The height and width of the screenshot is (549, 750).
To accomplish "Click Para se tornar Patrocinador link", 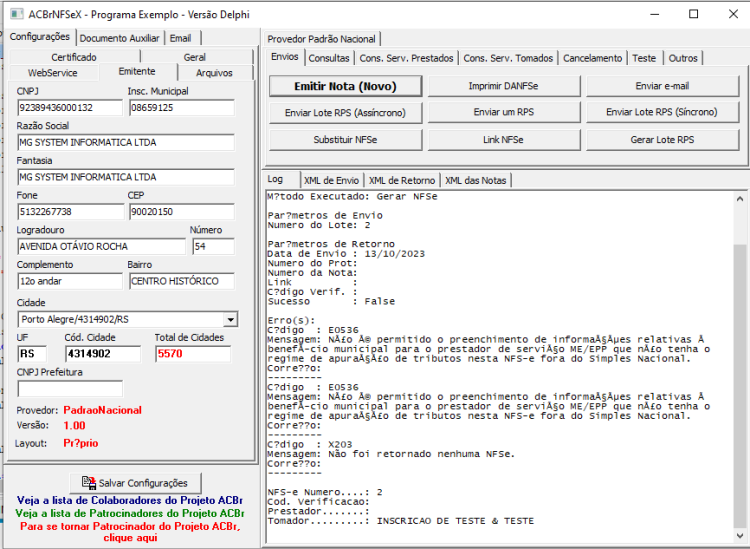I will point(130,532).
